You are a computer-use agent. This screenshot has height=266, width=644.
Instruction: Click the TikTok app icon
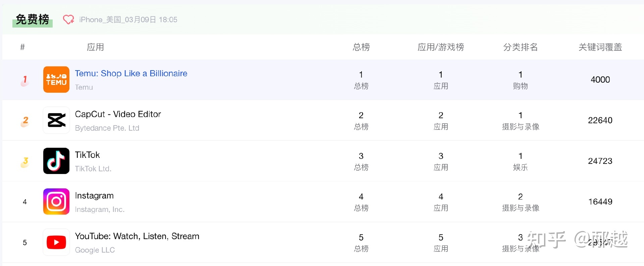(x=56, y=161)
